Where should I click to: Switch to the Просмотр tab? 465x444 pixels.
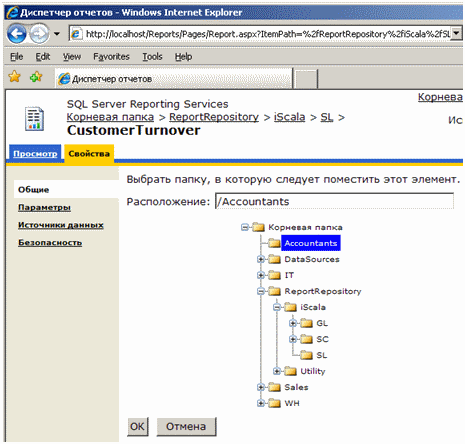pyautogui.click(x=35, y=154)
